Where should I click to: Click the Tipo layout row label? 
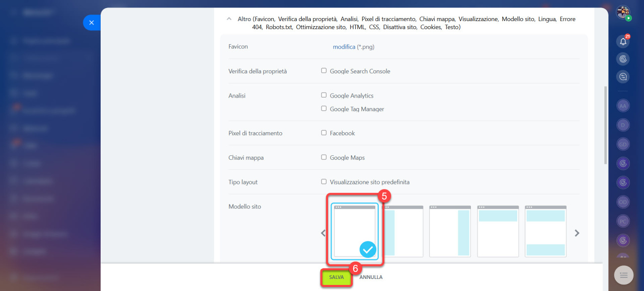click(243, 182)
